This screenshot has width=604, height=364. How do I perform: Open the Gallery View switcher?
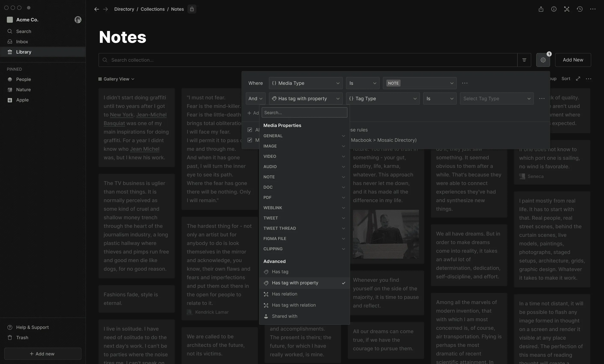pyautogui.click(x=117, y=79)
